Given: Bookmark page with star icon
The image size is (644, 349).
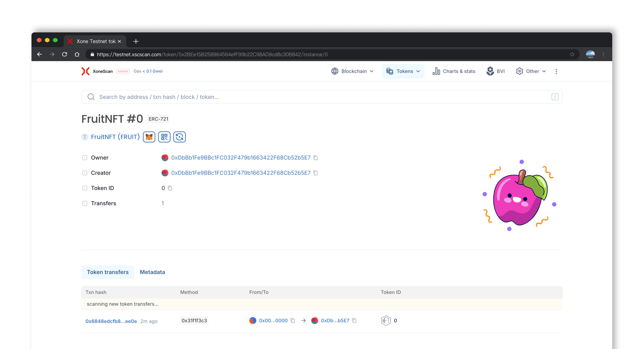Looking at the screenshot, I should tap(572, 54).
